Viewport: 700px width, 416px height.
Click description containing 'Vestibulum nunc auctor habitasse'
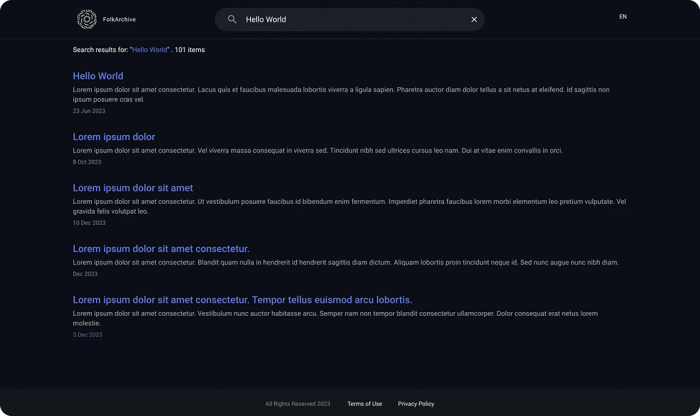(335, 318)
